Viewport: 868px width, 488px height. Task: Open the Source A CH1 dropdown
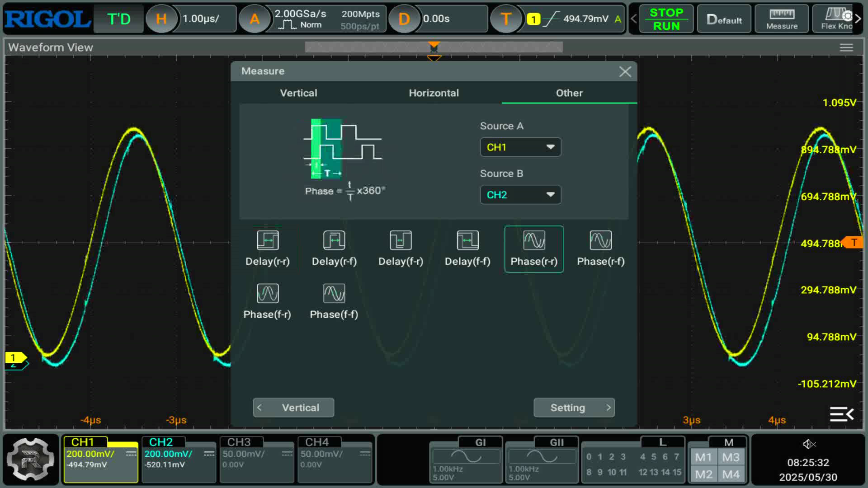520,147
